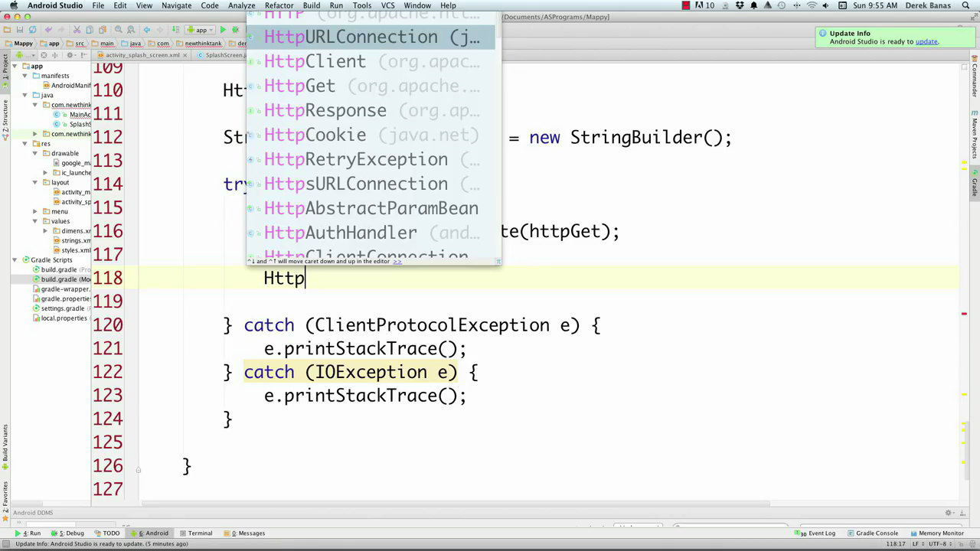Click the Find magnifier icon
980x551 pixels.
pyautogui.click(x=119, y=30)
